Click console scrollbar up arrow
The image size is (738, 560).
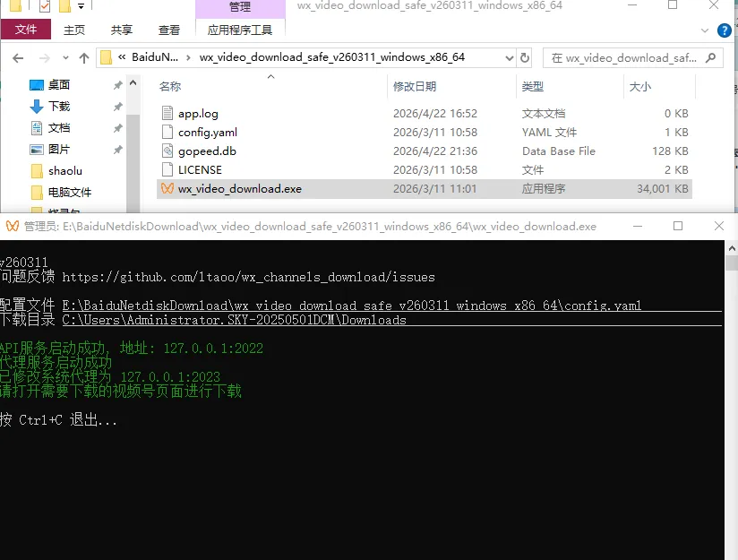tap(732, 247)
